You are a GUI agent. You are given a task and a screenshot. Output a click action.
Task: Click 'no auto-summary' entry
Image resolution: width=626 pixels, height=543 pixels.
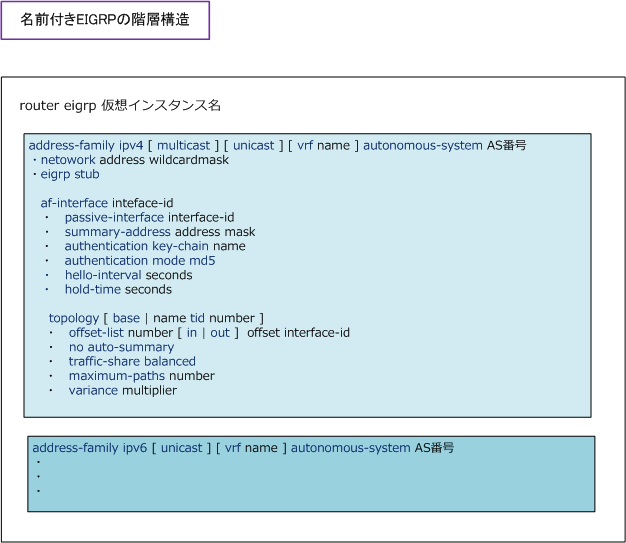point(121,347)
